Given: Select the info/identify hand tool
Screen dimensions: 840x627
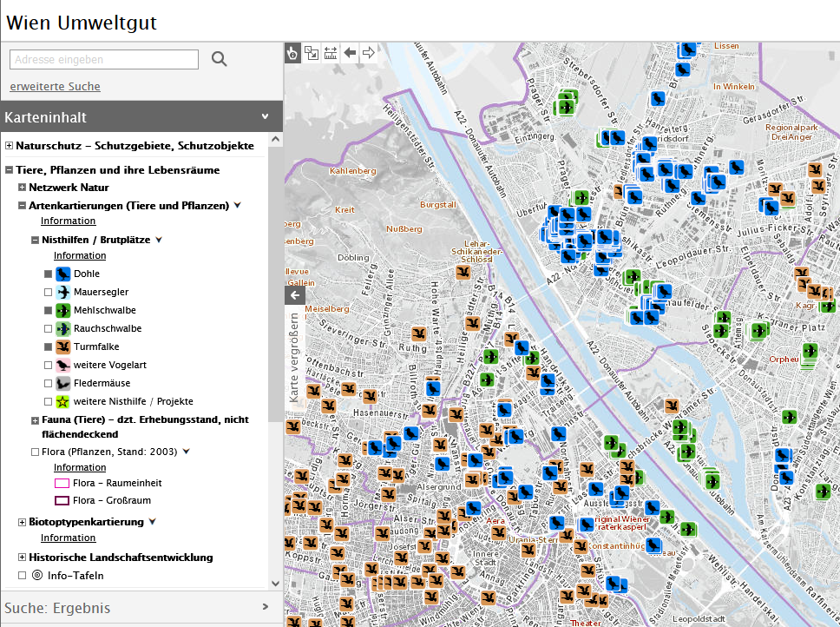Looking at the screenshot, I should pos(293,53).
